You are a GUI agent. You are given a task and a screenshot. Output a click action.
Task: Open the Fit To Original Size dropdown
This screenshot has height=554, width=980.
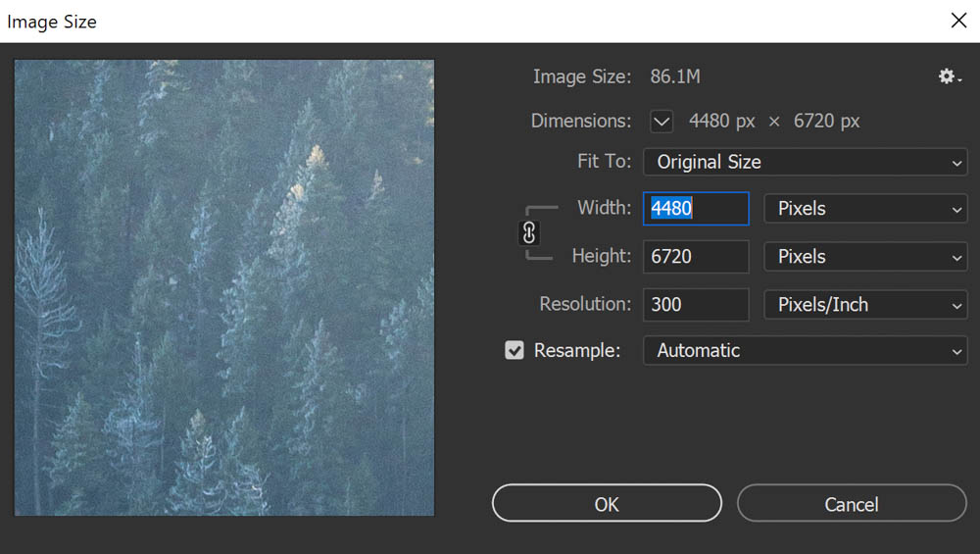[x=805, y=162]
